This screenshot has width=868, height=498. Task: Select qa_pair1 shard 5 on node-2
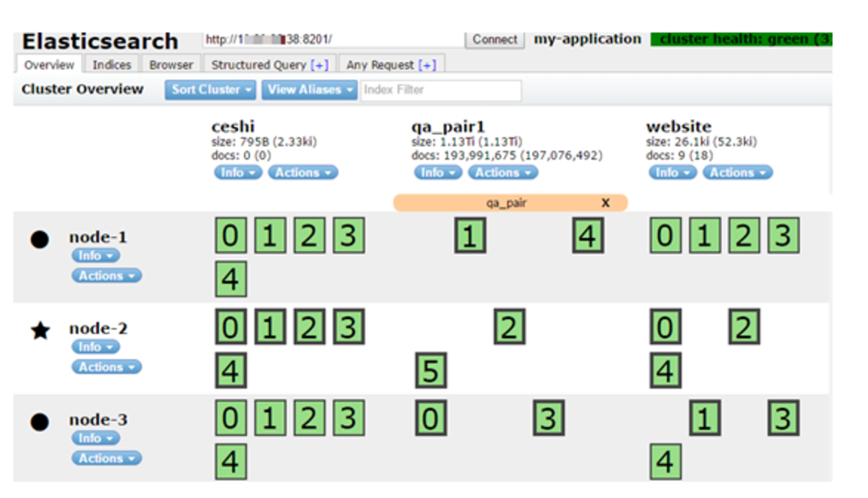(431, 370)
